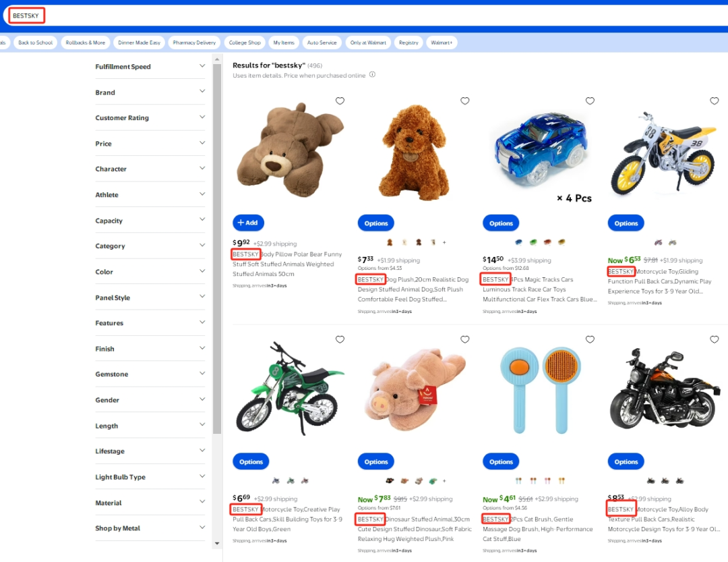Favorite the brown dog plush
Viewport: 728px width, 562px height.
[464, 101]
